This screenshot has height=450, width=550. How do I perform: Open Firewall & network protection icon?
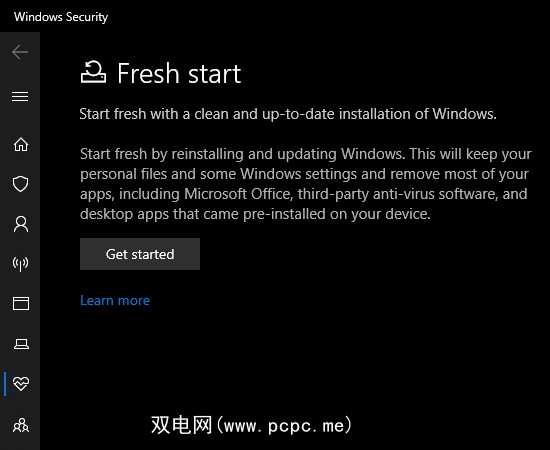pos(20,264)
